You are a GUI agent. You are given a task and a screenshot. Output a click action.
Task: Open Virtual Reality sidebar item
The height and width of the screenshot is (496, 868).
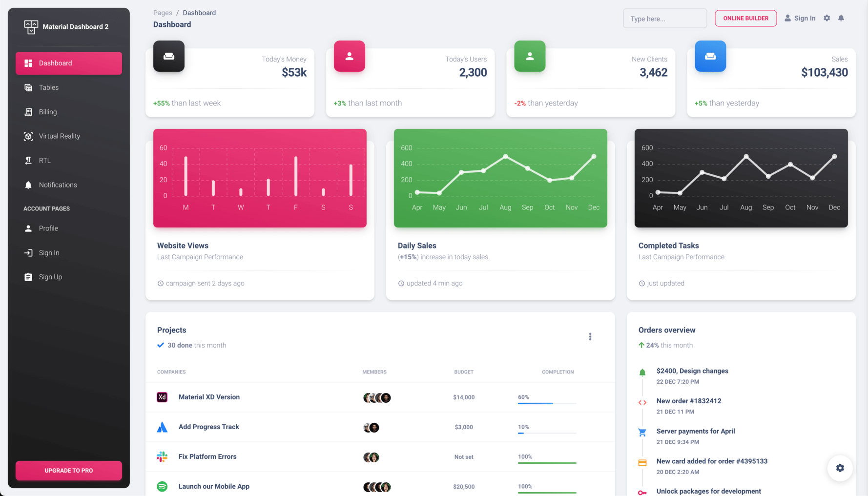point(69,136)
